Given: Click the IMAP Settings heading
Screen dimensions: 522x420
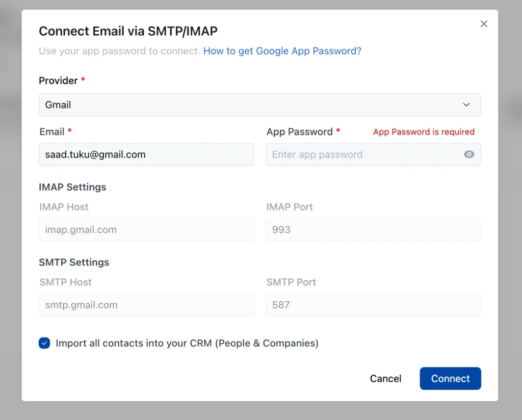Looking at the screenshot, I should pos(72,187).
